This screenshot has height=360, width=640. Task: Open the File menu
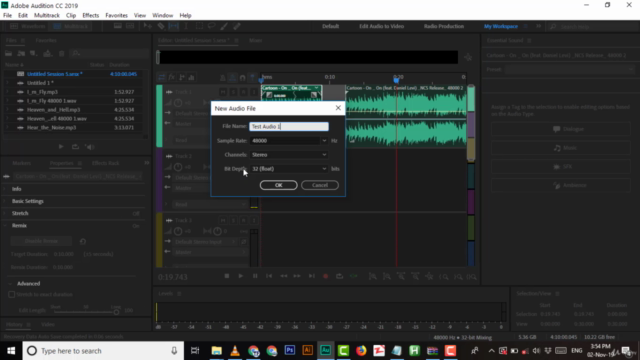point(7,16)
